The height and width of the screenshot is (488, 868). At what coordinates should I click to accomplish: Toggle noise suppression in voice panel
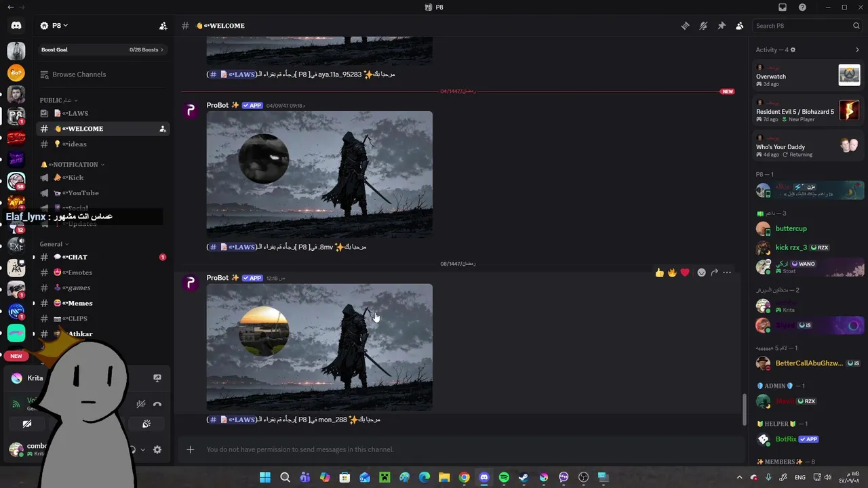(x=140, y=404)
